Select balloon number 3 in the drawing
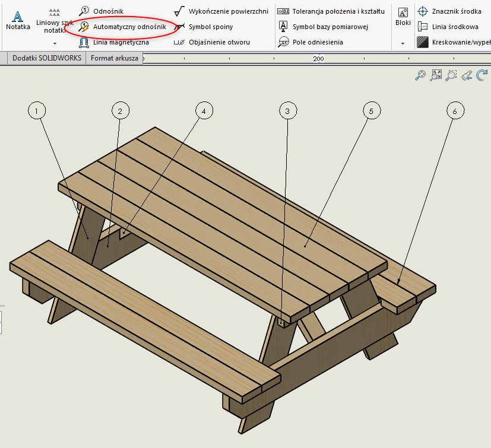Viewport: 491px width, 448px height. [288, 110]
